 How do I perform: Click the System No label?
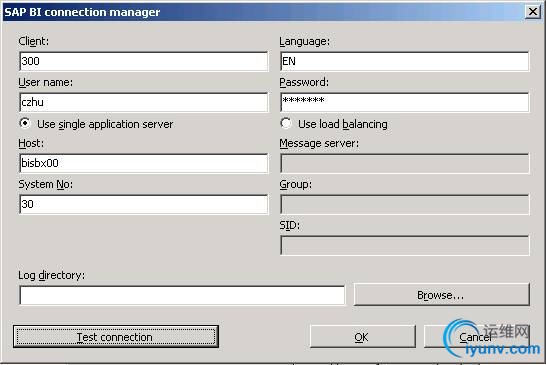tap(46, 184)
